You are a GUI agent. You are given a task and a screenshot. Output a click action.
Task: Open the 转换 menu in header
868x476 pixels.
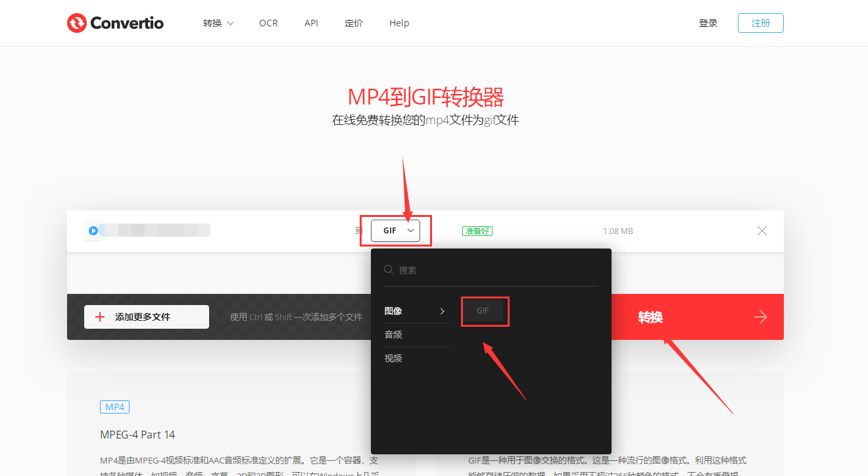(x=218, y=23)
